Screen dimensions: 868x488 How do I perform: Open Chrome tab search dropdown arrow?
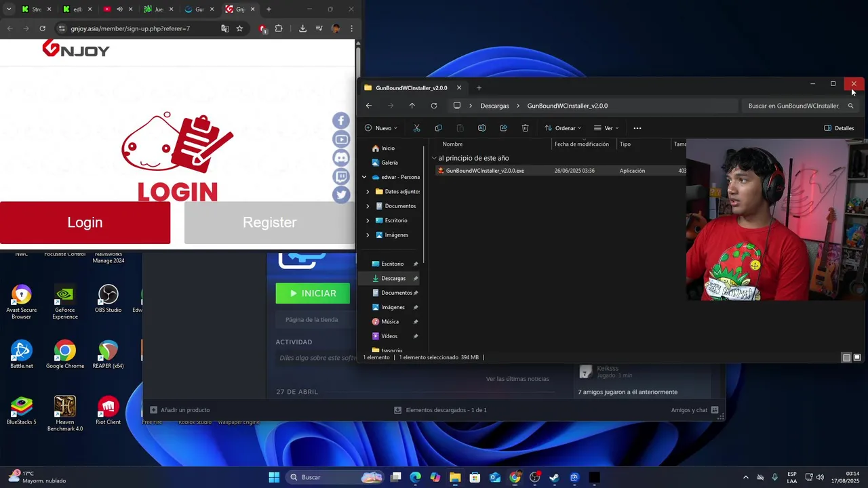point(9,9)
